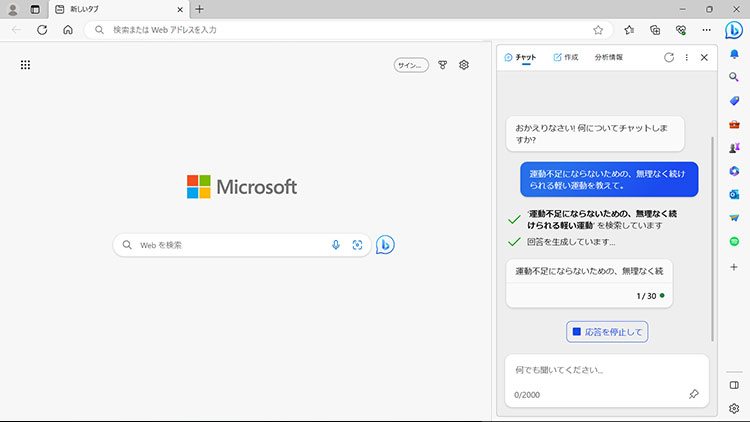Click the おかえりなさい welcome message
This screenshot has height=422, width=750.
pyautogui.click(x=595, y=134)
